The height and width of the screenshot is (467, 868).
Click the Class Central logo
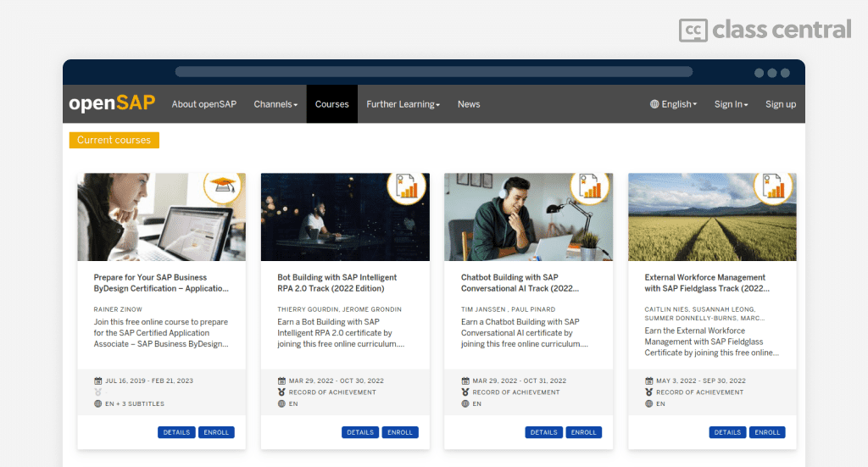765,30
